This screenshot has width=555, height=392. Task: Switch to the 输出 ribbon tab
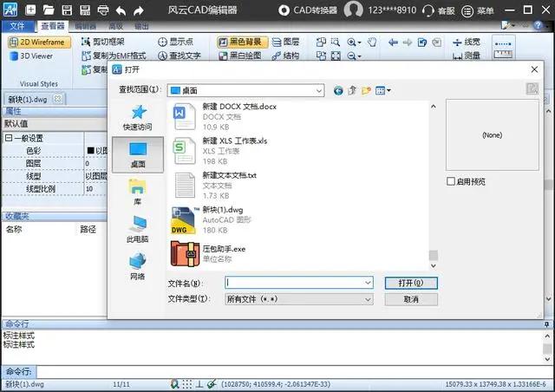(141, 26)
